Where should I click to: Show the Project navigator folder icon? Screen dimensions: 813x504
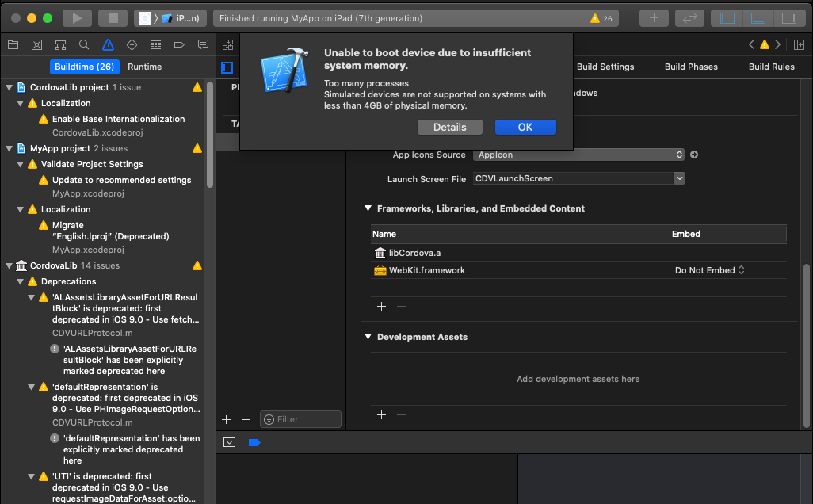(13, 44)
